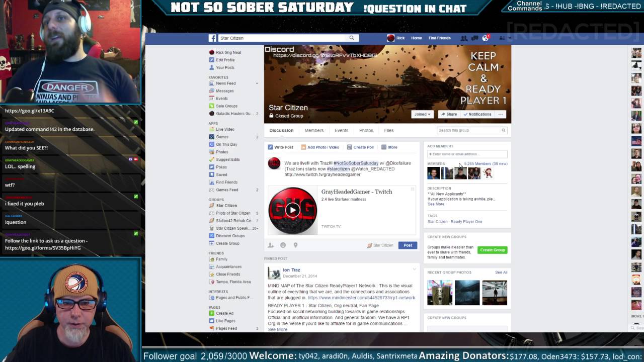Click the Facebook logo icon
This screenshot has width=644, height=362.
coord(212,38)
